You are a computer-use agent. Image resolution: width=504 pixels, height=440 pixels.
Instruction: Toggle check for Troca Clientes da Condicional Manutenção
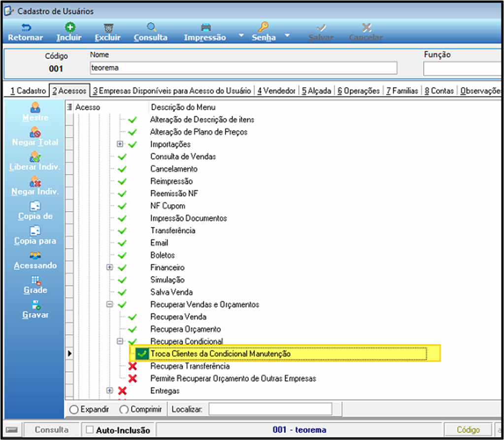(x=142, y=354)
